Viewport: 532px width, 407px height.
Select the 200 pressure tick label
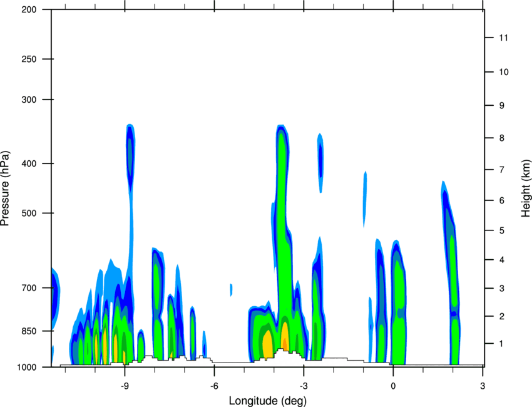pos(29,9)
